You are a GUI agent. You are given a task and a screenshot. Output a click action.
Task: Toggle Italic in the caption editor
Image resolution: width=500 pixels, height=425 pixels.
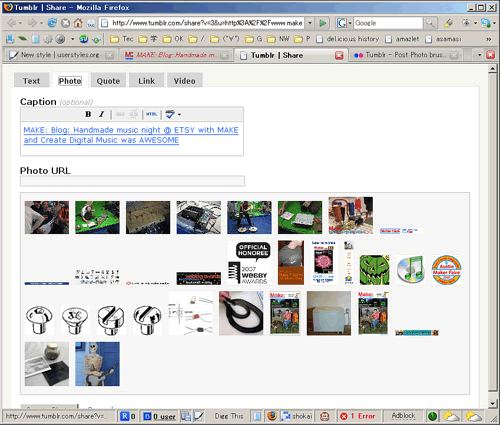click(102, 114)
